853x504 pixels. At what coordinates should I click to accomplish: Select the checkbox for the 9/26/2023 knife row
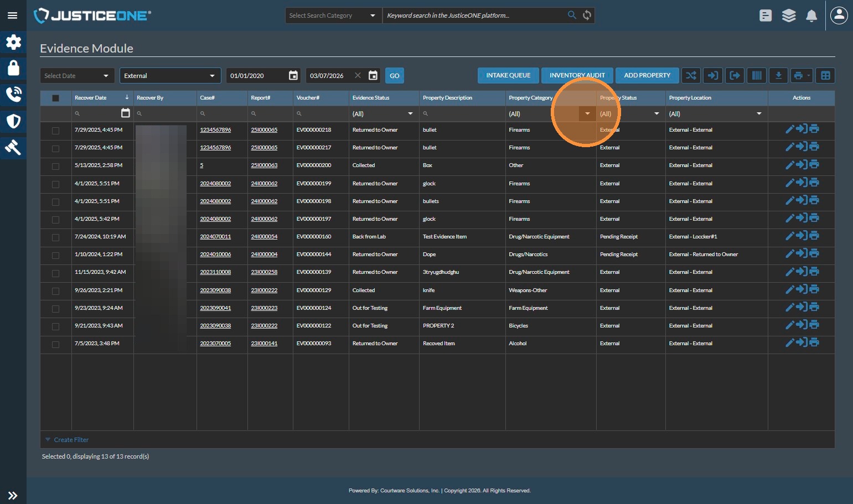pyautogui.click(x=55, y=291)
